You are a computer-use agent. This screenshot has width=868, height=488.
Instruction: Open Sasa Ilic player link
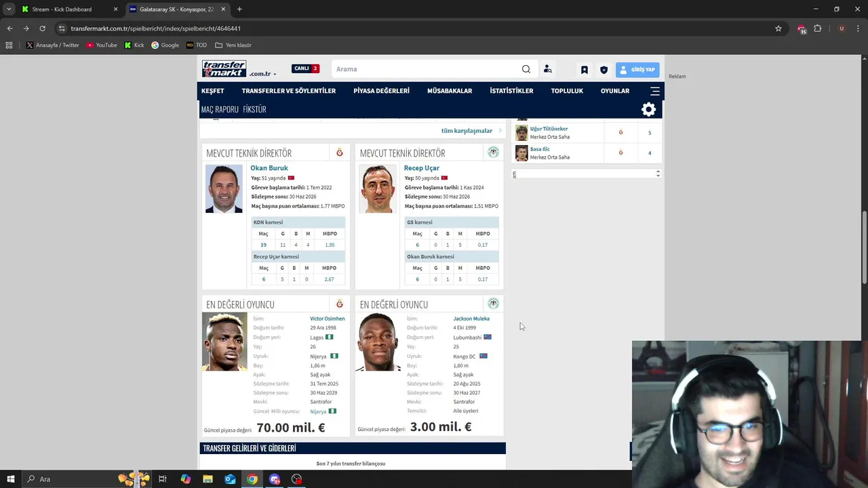pos(540,149)
